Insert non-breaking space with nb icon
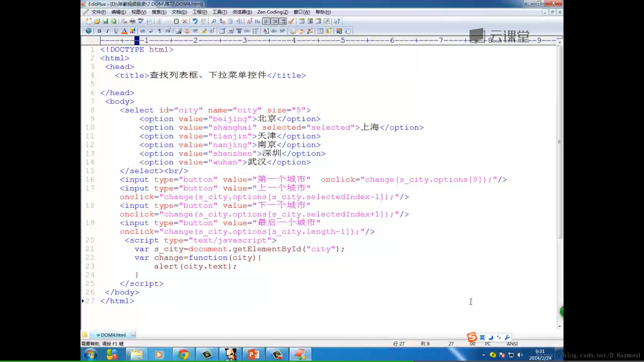 [143, 31]
